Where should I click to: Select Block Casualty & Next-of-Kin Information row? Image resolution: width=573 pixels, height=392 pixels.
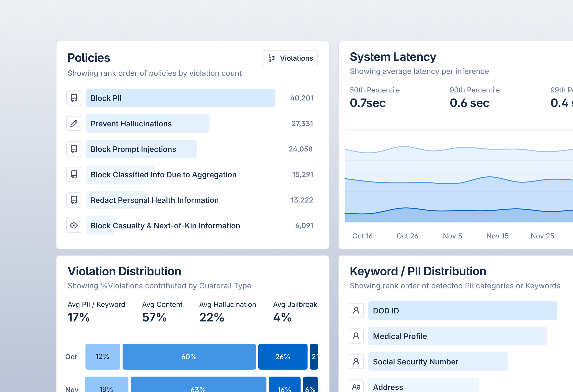click(x=165, y=226)
